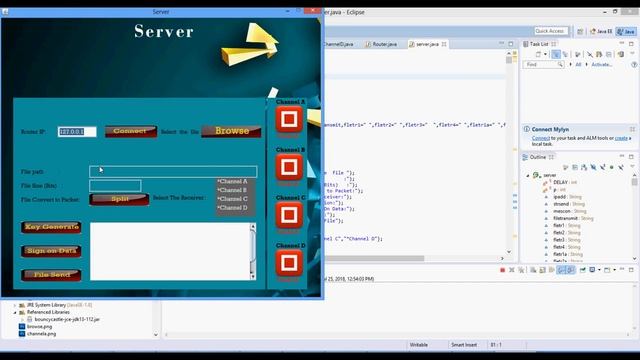The width and height of the screenshot is (640, 360).
Task: Select the ipadd : String field in Outline
Action: (x=564, y=197)
